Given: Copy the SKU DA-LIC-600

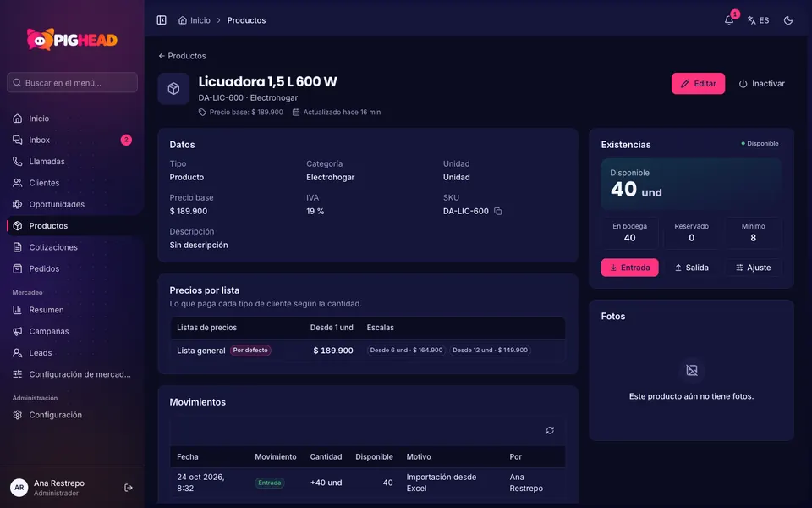Looking at the screenshot, I should (497, 211).
